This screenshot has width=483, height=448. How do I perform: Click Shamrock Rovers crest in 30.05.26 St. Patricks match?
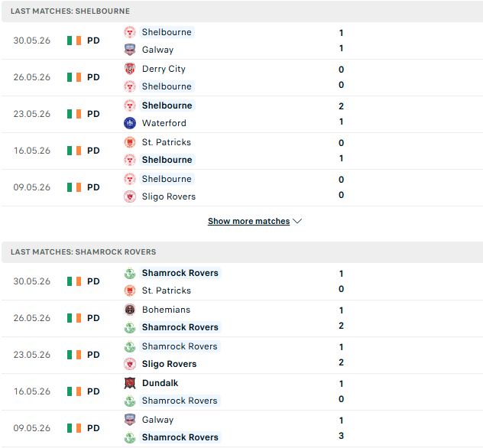click(130, 273)
